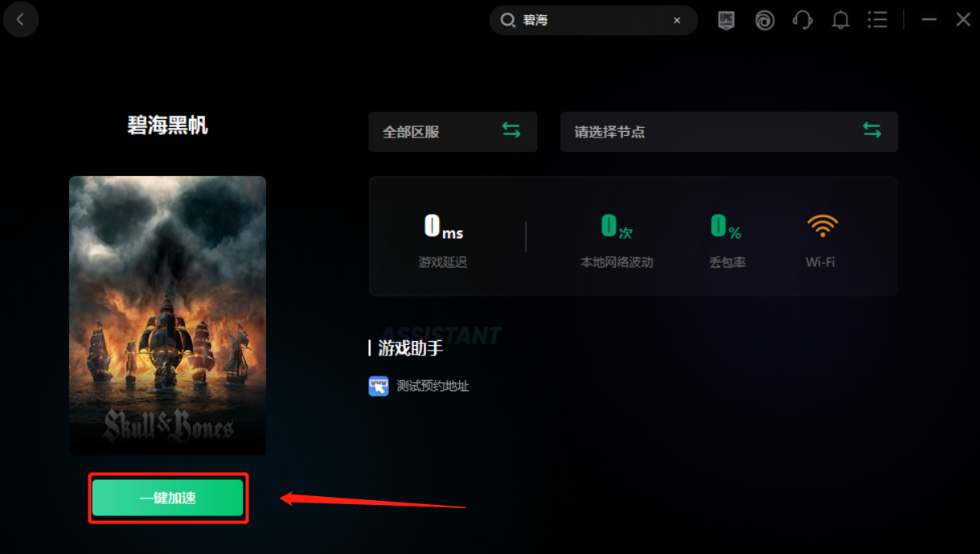Screen dimensions: 980x554
Task: Open the notifications bell icon
Action: point(840,20)
